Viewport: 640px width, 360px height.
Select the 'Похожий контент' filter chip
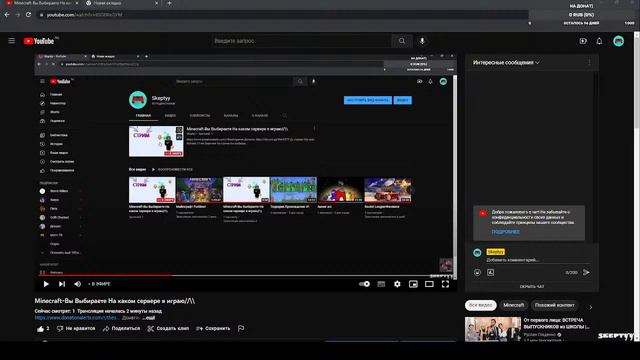[x=554, y=305]
